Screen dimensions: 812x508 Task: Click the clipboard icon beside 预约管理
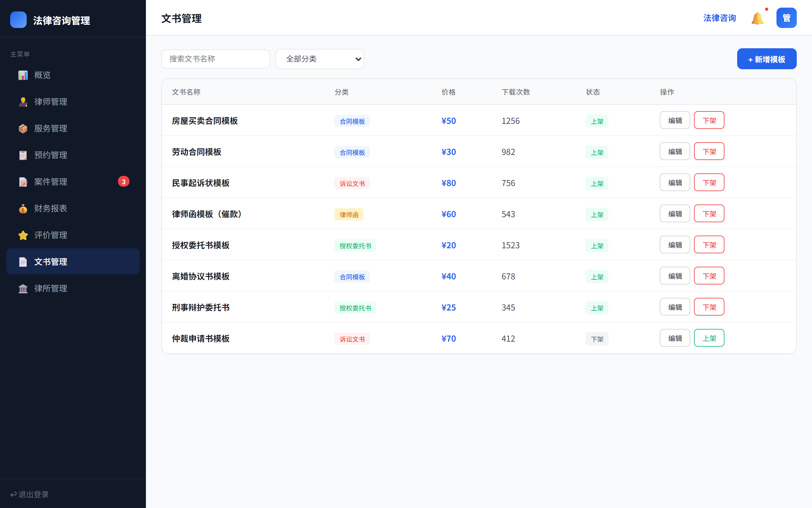tap(23, 155)
